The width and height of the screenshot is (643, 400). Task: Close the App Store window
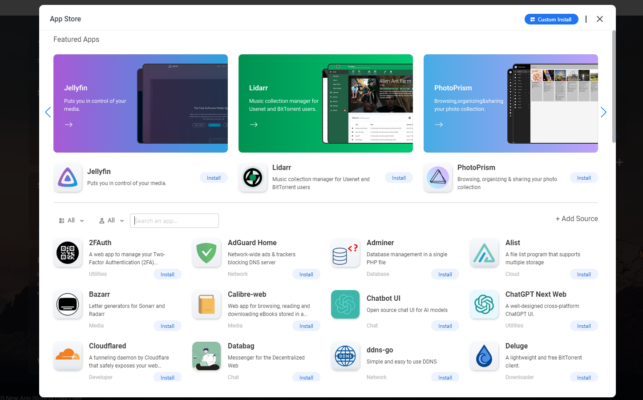[x=600, y=19]
